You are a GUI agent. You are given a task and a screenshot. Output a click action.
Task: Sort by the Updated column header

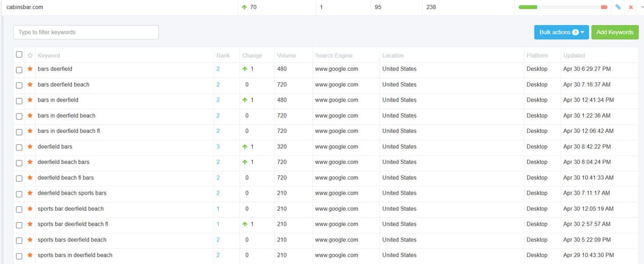pyautogui.click(x=574, y=55)
